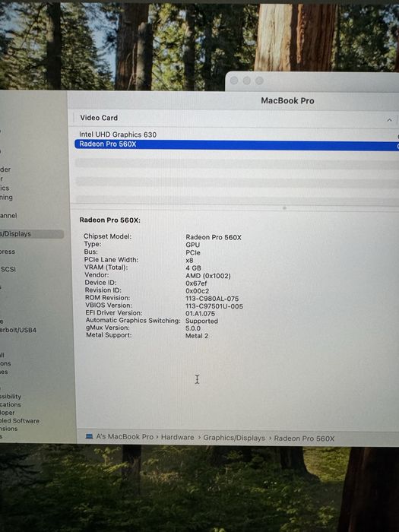Click the Supported value for Graphics Switching

(x=201, y=321)
